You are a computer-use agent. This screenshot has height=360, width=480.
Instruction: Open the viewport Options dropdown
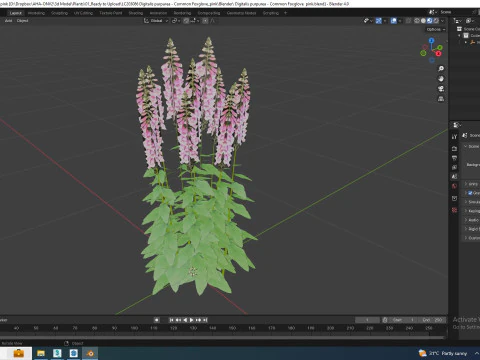[x=436, y=29]
